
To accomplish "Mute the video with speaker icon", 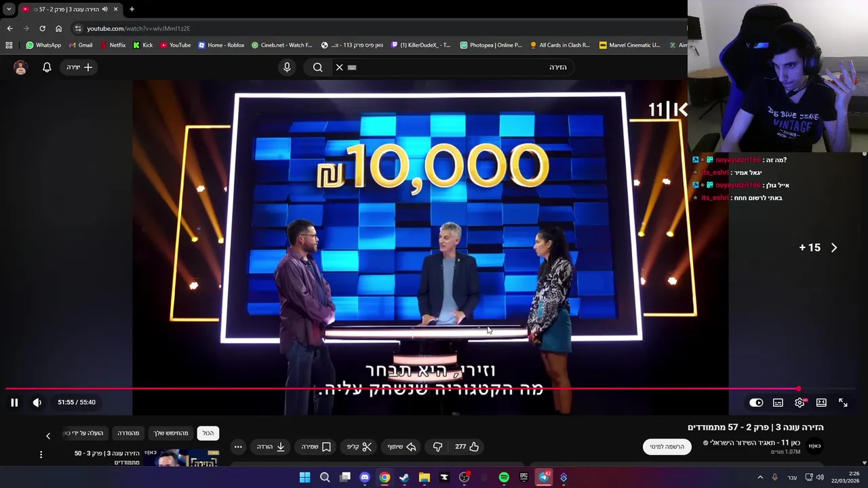I will pos(37,403).
